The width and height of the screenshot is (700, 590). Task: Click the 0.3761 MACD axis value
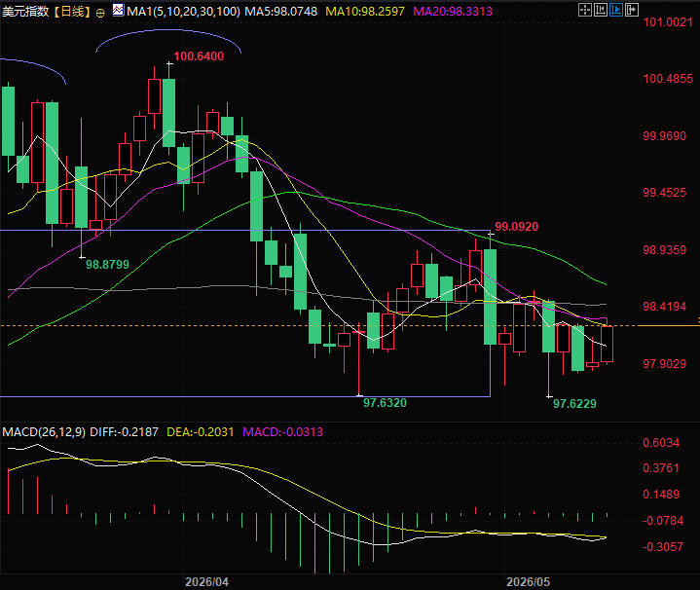click(661, 468)
